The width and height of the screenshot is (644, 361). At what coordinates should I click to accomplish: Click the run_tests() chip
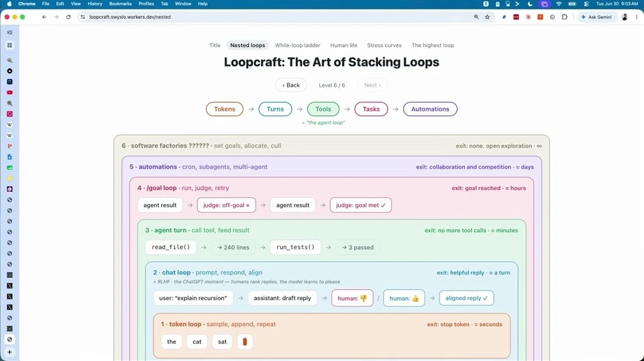pos(295,247)
